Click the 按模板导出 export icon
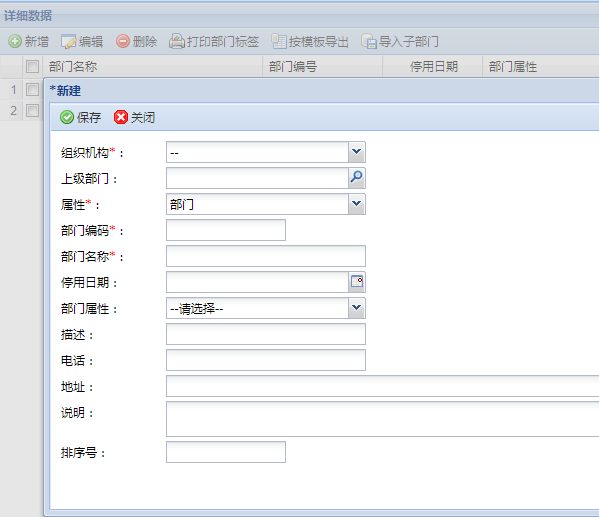This screenshot has height=517, width=599. coord(279,41)
